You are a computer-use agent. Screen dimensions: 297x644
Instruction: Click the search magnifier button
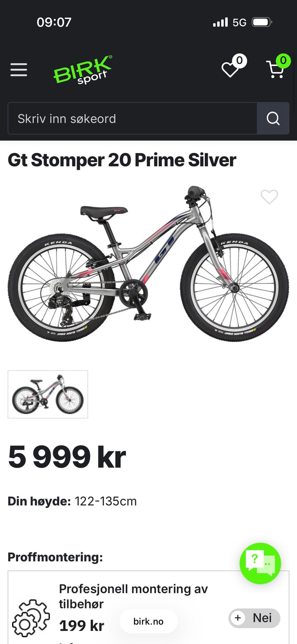(273, 118)
